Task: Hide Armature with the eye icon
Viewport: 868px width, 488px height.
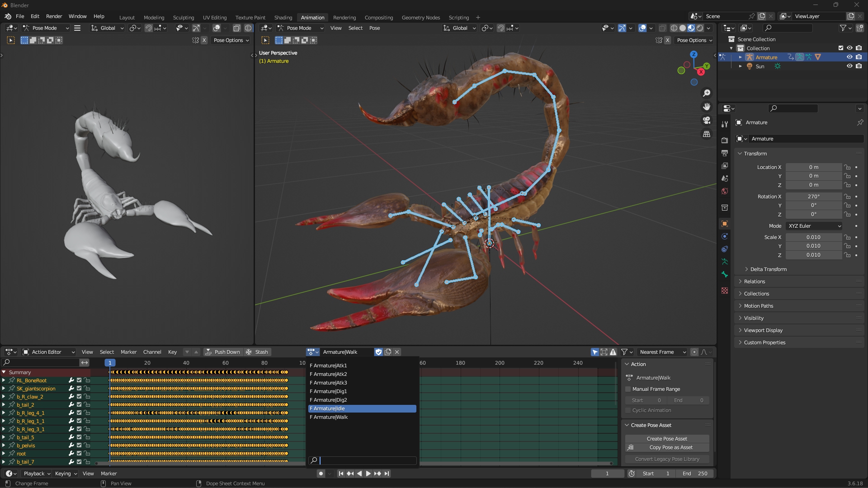Action: pos(849,57)
